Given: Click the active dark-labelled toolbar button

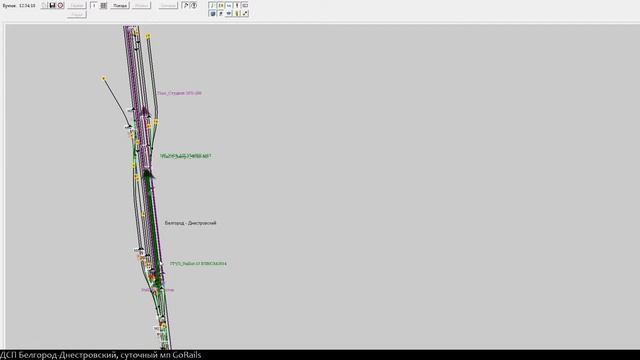Looking at the screenshot, I should click(120, 6).
